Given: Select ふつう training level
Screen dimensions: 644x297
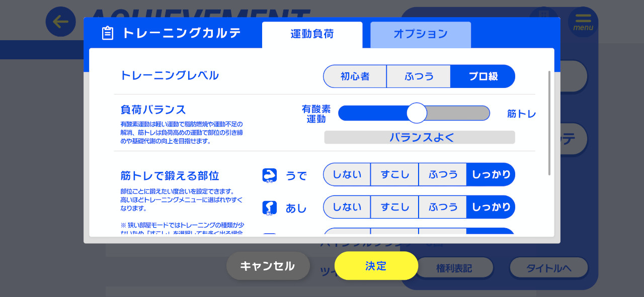Looking at the screenshot, I should (419, 76).
